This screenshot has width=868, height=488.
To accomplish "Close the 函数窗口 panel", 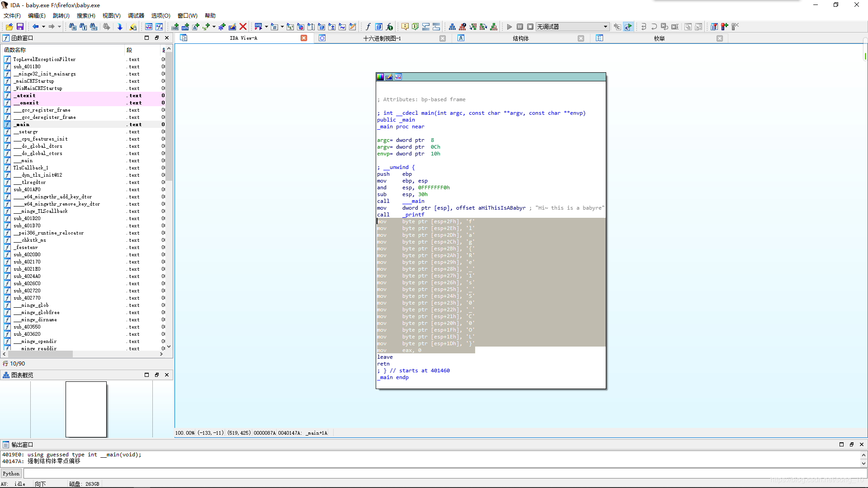I will pos(167,38).
